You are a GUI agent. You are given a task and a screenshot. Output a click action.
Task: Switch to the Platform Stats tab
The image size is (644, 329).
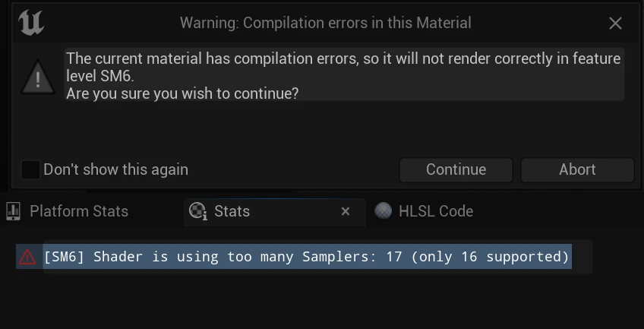point(79,211)
